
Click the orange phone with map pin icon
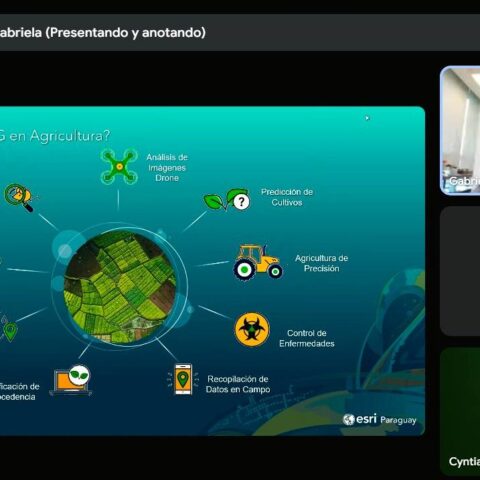click(183, 379)
